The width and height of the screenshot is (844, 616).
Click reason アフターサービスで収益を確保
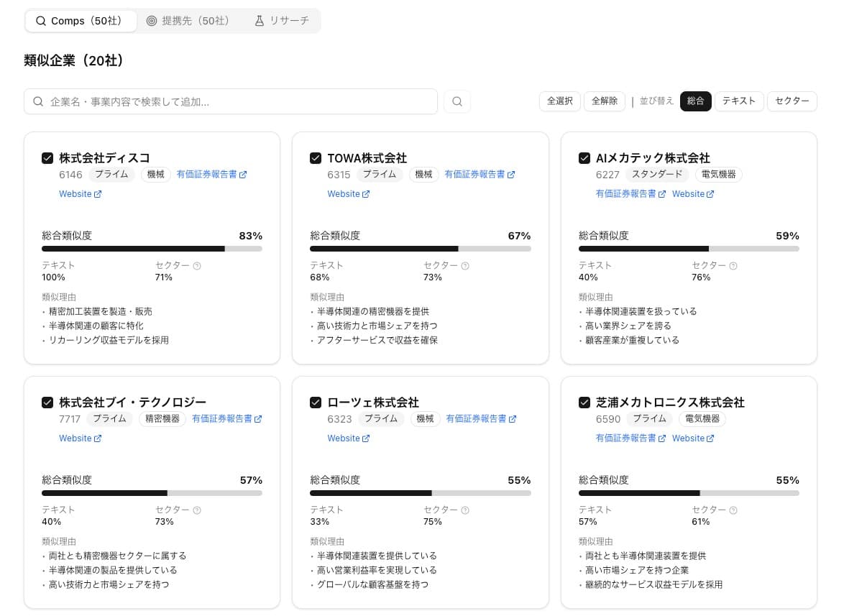pyautogui.click(x=377, y=340)
